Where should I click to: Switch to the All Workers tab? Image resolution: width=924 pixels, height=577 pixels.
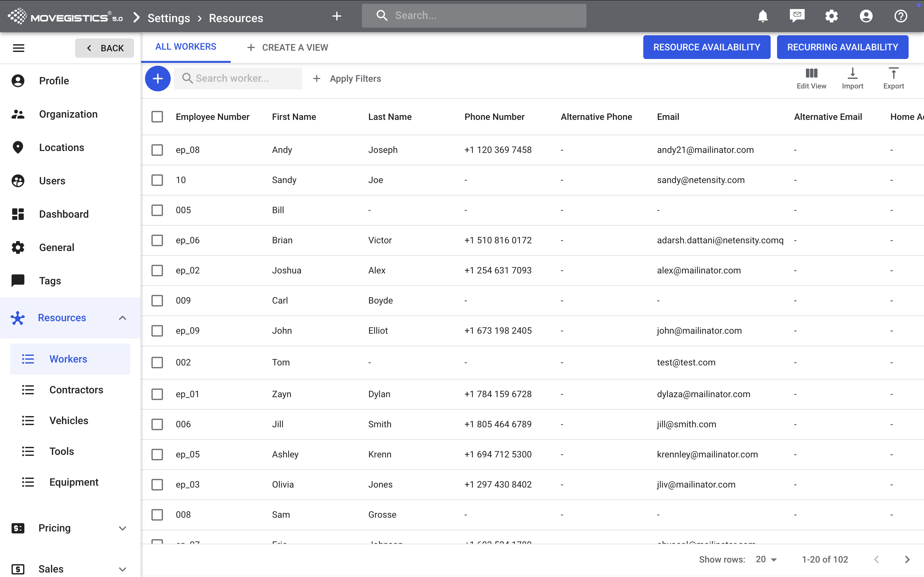coord(185,47)
